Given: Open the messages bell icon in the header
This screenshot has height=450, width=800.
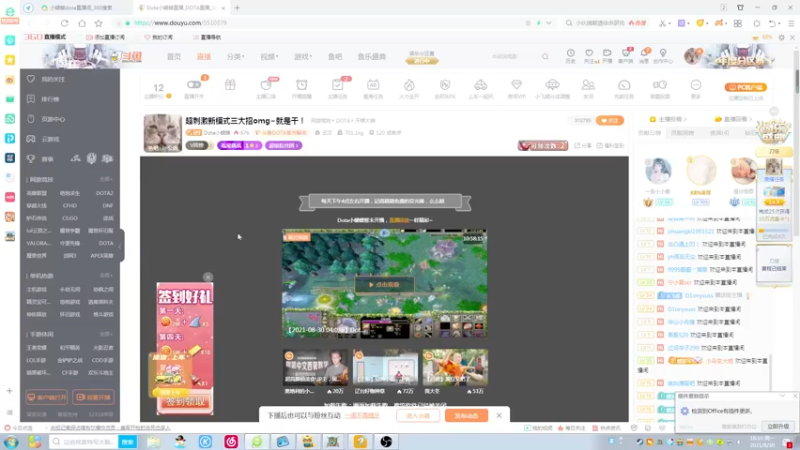Looking at the screenshot, I should pyautogui.click(x=644, y=53).
